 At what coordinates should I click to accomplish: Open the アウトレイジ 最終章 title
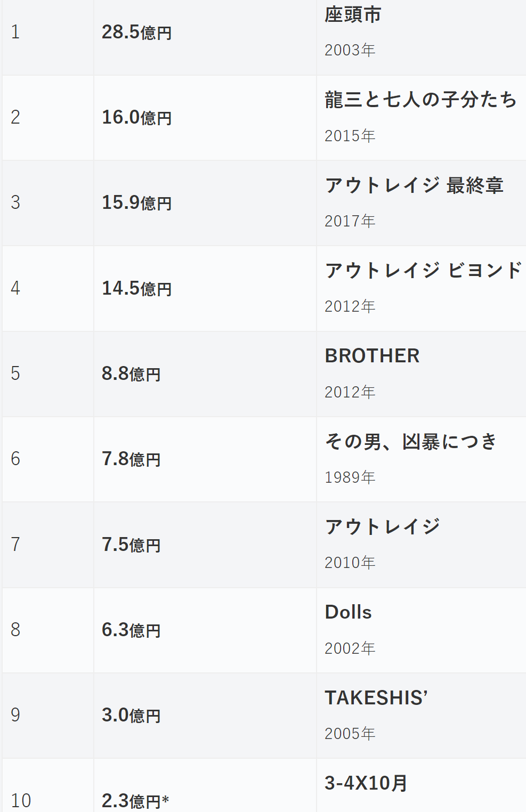click(414, 185)
